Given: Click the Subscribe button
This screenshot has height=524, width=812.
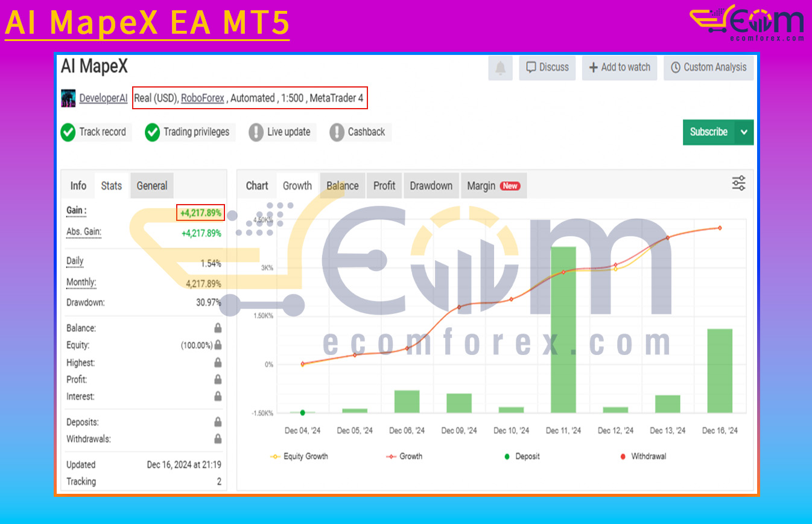Looking at the screenshot, I should 709,132.
